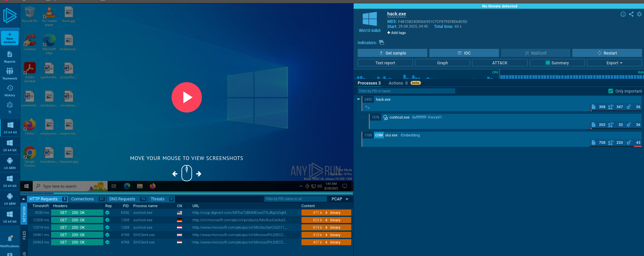This screenshot has height=256, width=644.
Task: Open the ocsp.digicert.com request URL
Action: 240,213
